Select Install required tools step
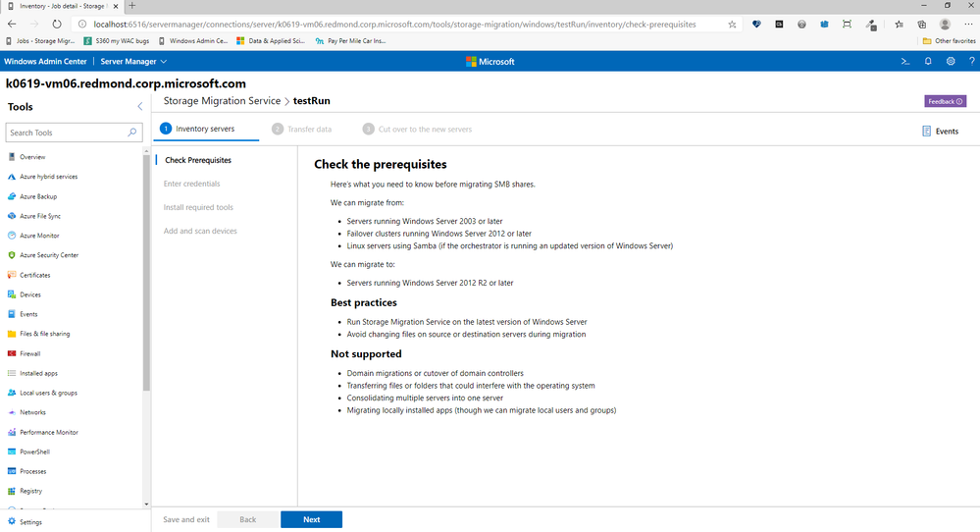The height and width of the screenshot is (532, 980). coord(198,207)
